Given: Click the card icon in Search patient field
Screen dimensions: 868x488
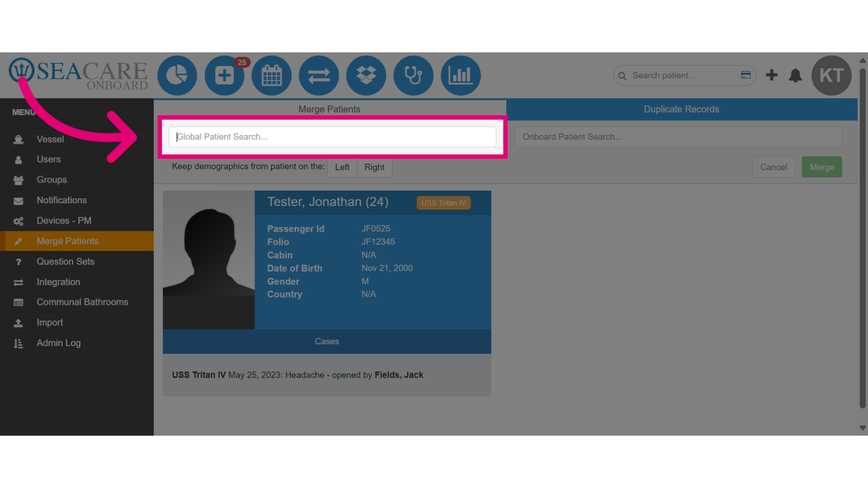Looking at the screenshot, I should pos(746,75).
